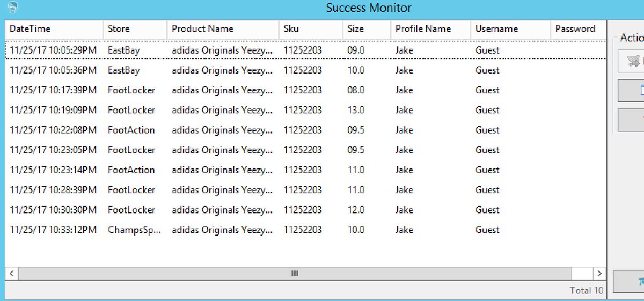Click product name in the 10:23:05PM row

(222, 150)
